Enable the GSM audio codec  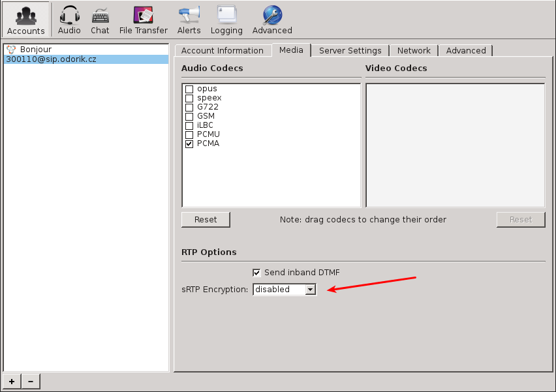coord(189,117)
